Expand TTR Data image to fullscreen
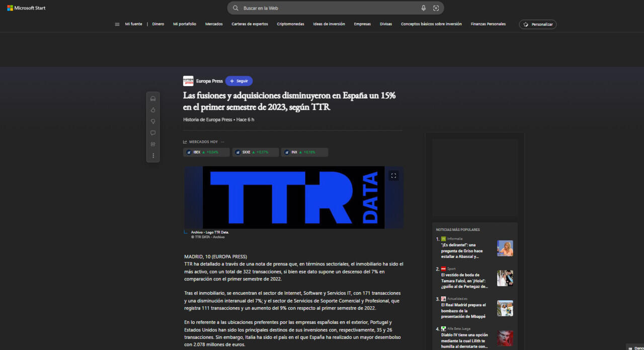This screenshot has width=644, height=350. [393, 176]
